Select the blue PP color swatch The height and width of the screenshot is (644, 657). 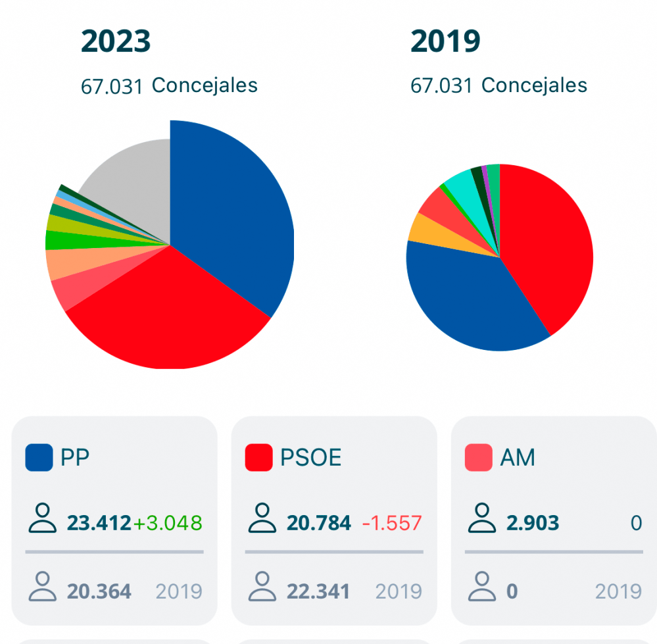(39, 458)
